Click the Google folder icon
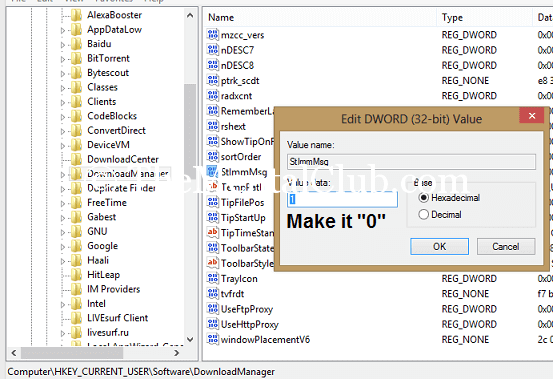Viewport: 553px width, 379px height. pos(76,246)
